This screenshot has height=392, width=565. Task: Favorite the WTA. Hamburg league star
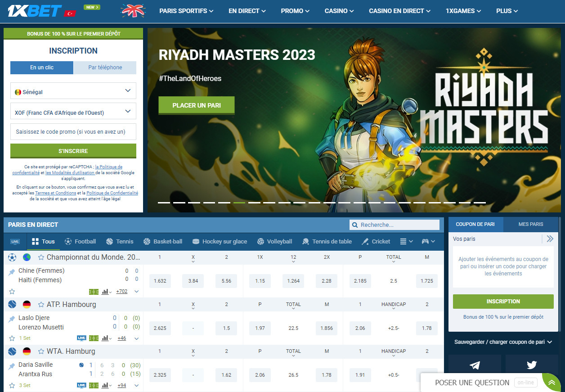point(41,351)
